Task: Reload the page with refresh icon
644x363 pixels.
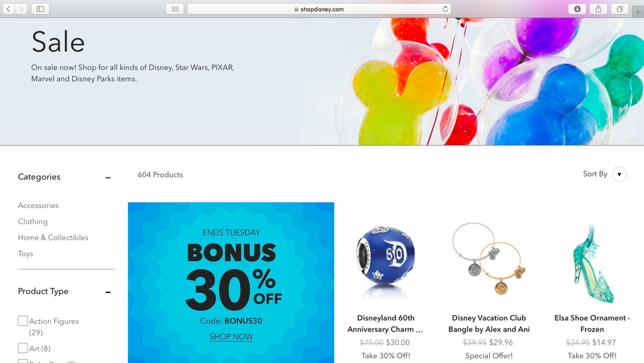Action: point(445,9)
